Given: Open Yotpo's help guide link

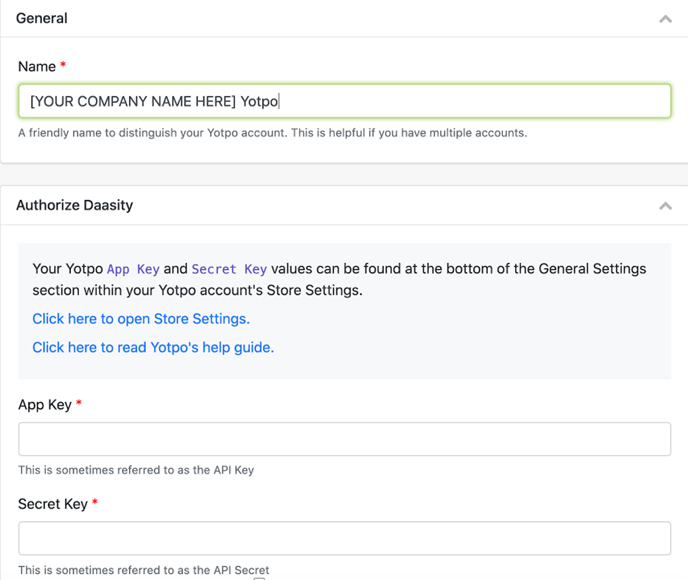Looking at the screenshot, I should pyautogui.click(x=153, y=347).
